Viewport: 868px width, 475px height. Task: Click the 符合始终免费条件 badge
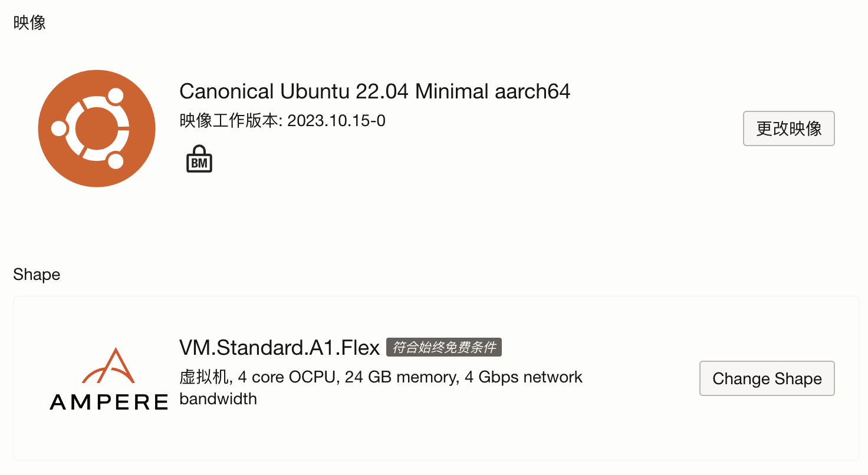(444, 347)
